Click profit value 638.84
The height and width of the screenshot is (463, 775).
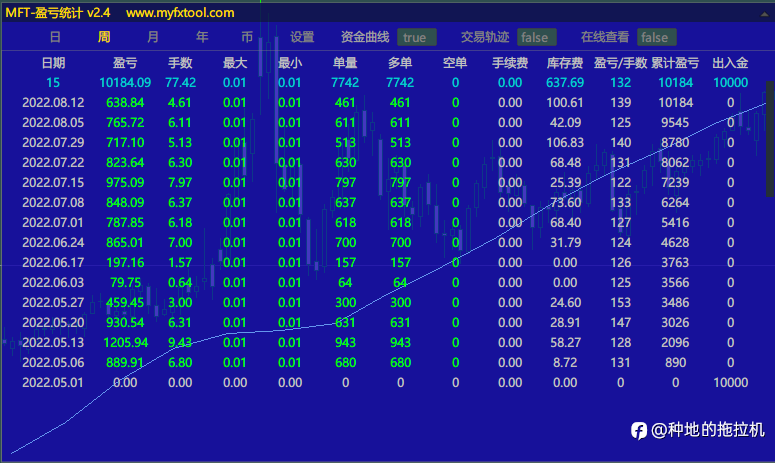tap(125, 103)
